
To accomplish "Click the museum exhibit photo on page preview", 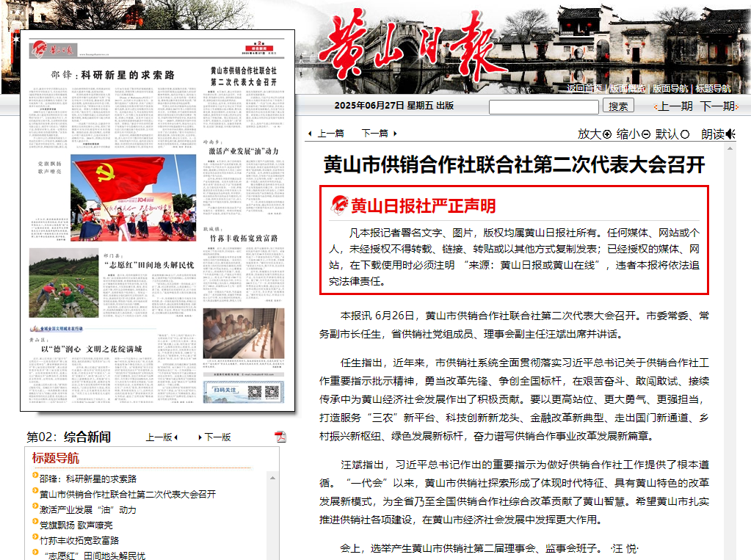I will coord(244,333).
